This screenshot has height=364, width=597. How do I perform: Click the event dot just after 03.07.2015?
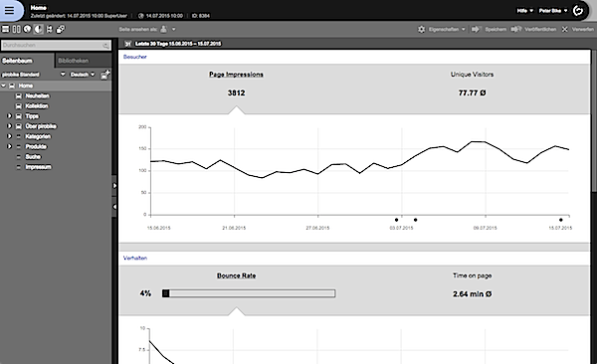point(415,220)
